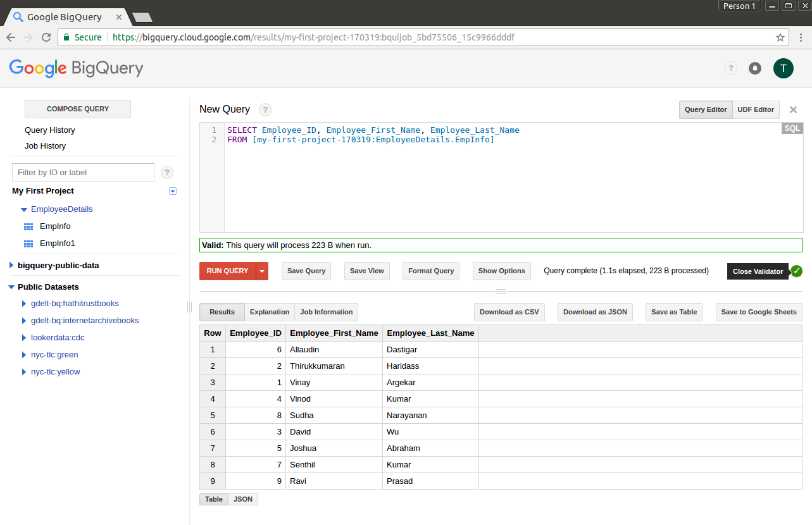Click Show Options
Image resolution: width=812 pixels, height=525 pixels.
[502, 271]
